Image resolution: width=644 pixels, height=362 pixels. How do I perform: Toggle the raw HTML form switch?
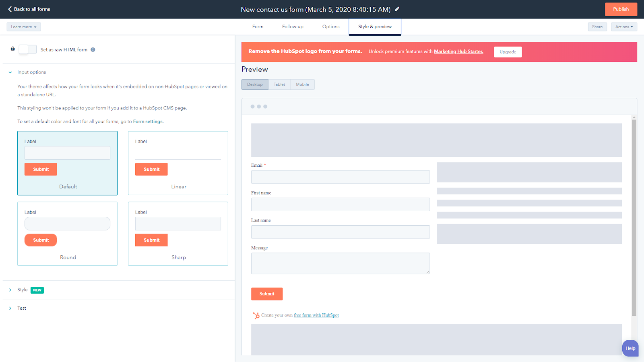28,49
